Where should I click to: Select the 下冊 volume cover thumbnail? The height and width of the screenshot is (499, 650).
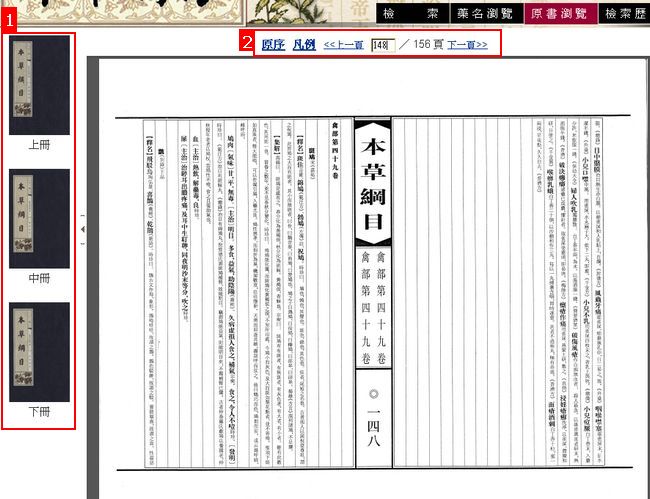tap(39, 352)
